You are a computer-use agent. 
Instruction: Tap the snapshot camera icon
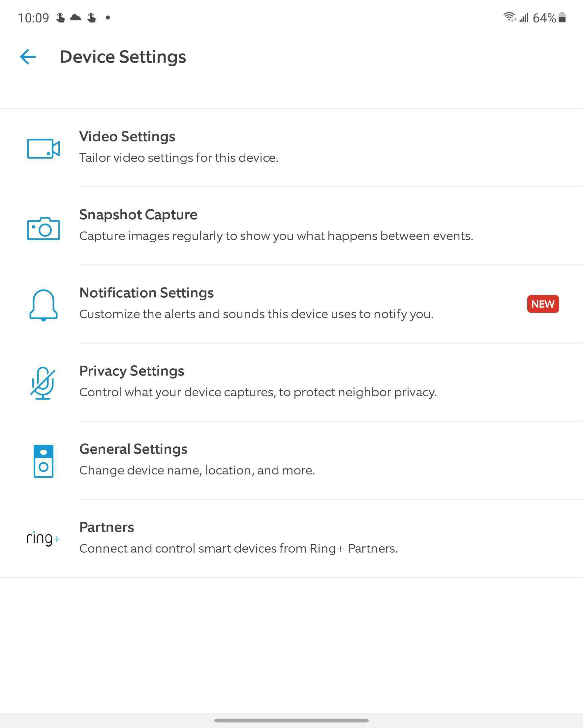point(43,228)
